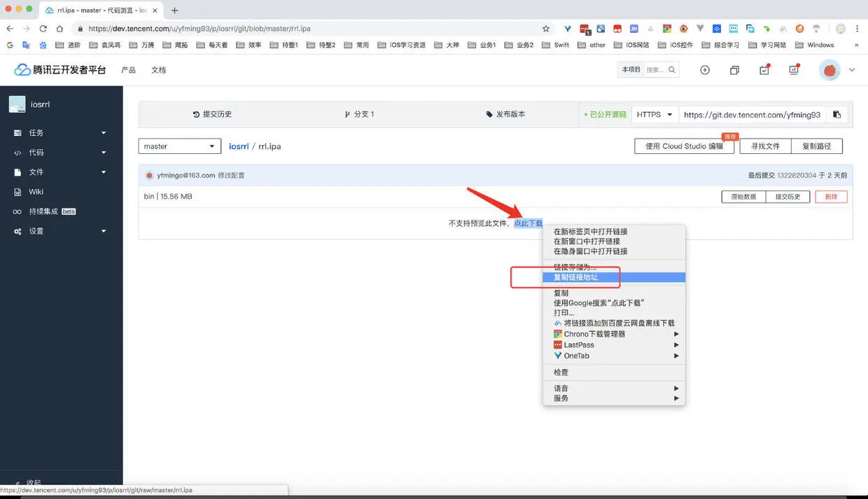
Task: Choose 在新窗口中打开链接 in context menu
Action: (x=614, y=241)
